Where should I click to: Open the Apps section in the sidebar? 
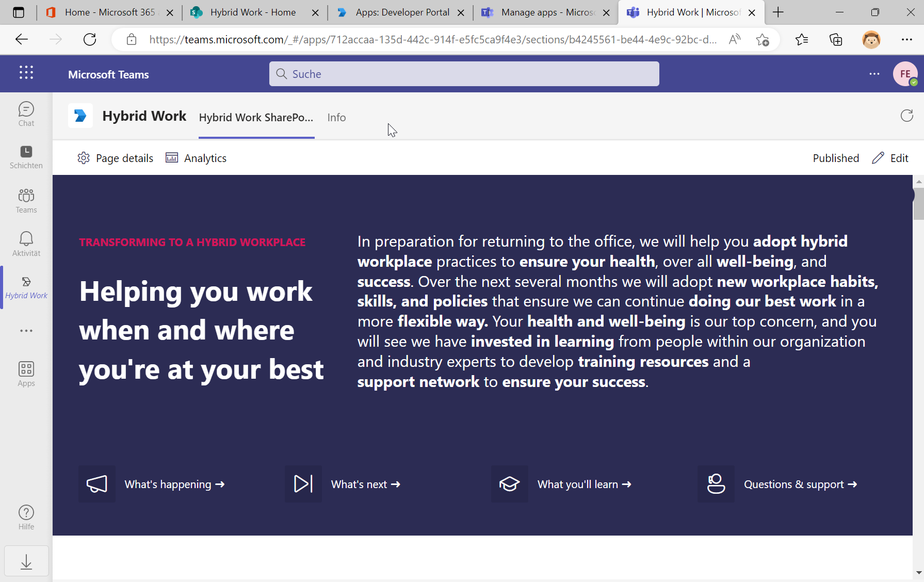point(26,373)
